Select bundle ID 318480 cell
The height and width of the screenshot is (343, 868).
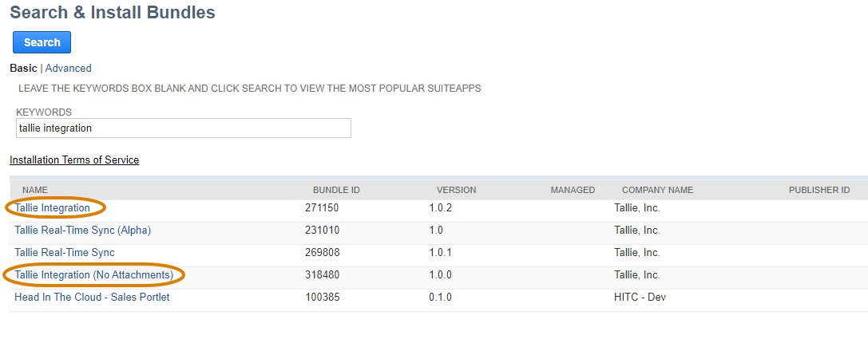click(x=322, y=275)
